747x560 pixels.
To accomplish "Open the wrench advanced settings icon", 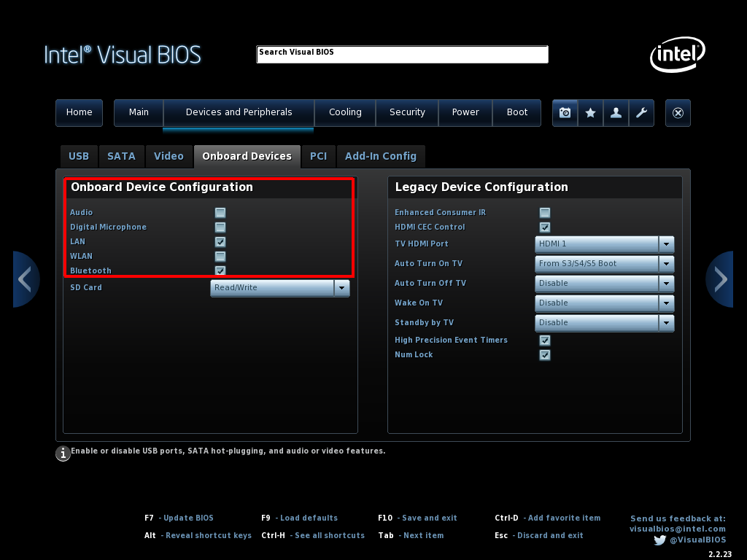I will 642,113.
